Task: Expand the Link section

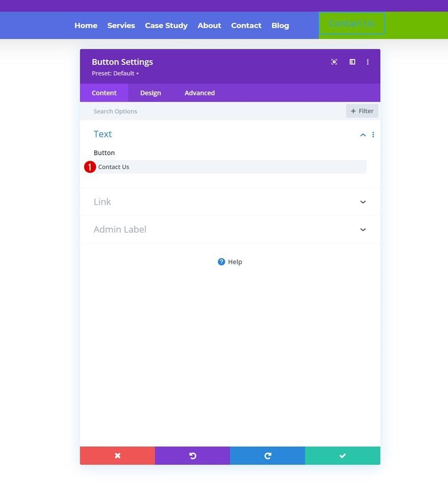Action: click(x=230, y=202)
